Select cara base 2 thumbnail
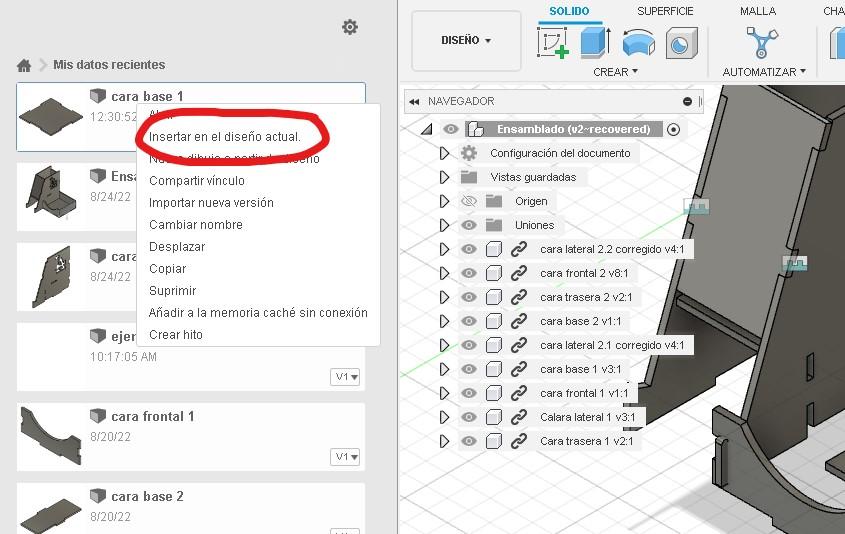 pos(51,515)
